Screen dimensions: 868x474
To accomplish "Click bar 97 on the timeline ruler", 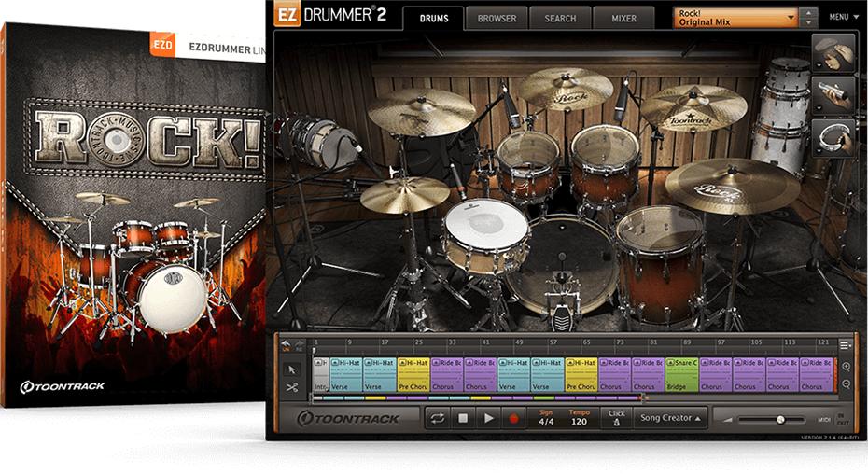I will click(x=721, y=342).
